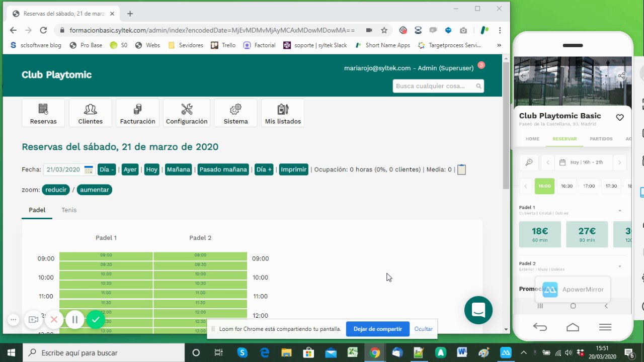644x362 pixels.
Task: Click 'Dejar de compartir' button
Action: 377,329
